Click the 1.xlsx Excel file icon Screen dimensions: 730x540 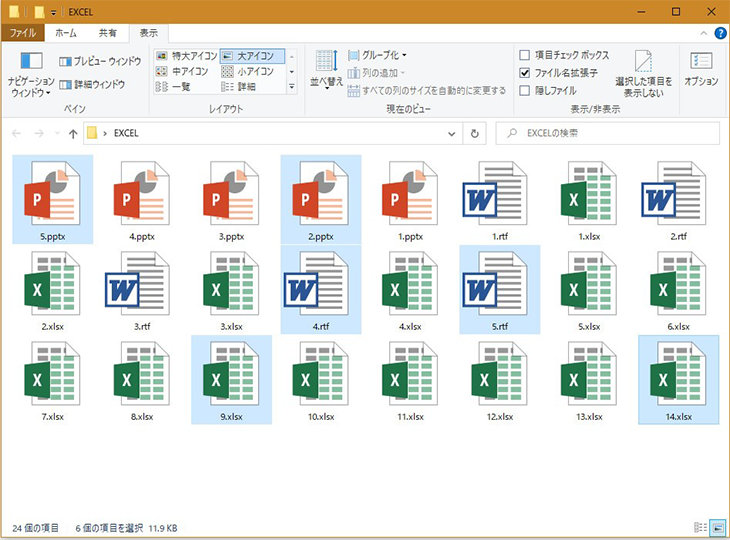[x=588, y=193]
